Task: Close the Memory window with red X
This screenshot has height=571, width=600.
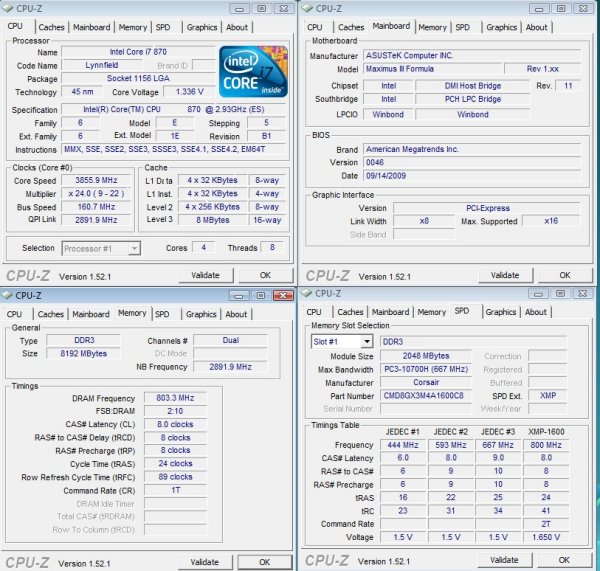Action: coord(283,295)
